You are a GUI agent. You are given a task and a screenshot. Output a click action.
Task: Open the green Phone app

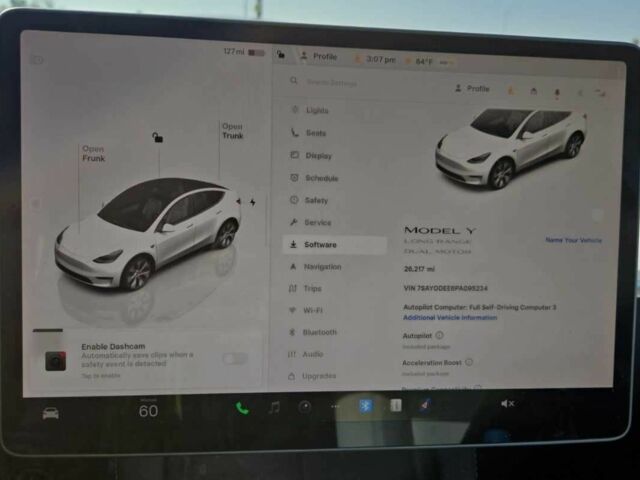pos(242,408)
